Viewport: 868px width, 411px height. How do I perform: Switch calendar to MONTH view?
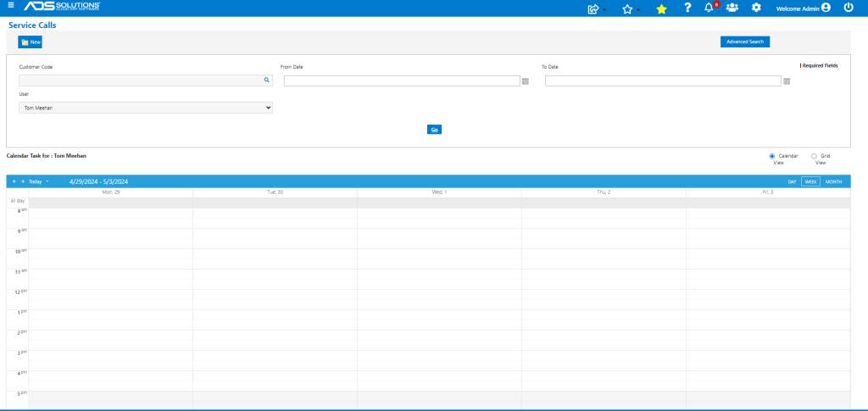pos(834,181)
